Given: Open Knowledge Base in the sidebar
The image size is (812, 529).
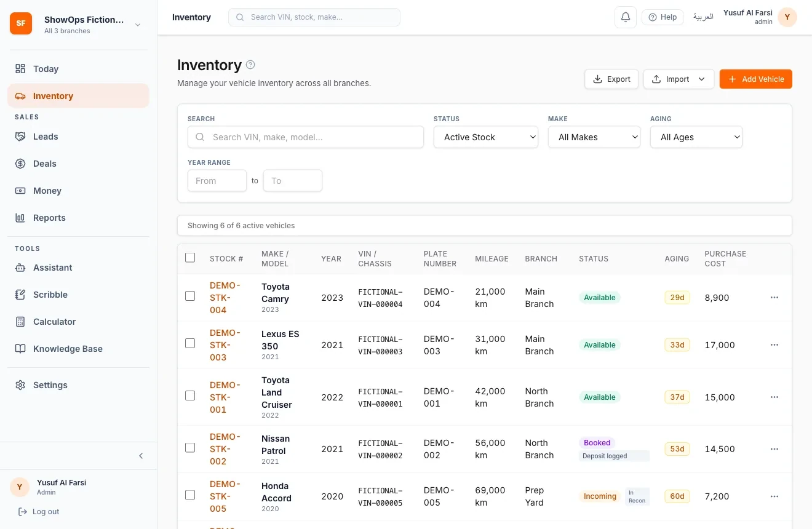Looking at the screenshot, I should (x=78, y=349).
